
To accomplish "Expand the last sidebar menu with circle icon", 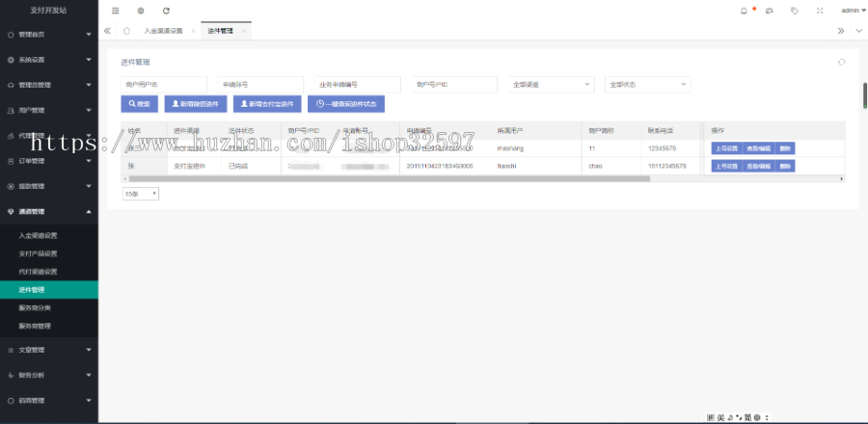I will click(x=49, y=401).
